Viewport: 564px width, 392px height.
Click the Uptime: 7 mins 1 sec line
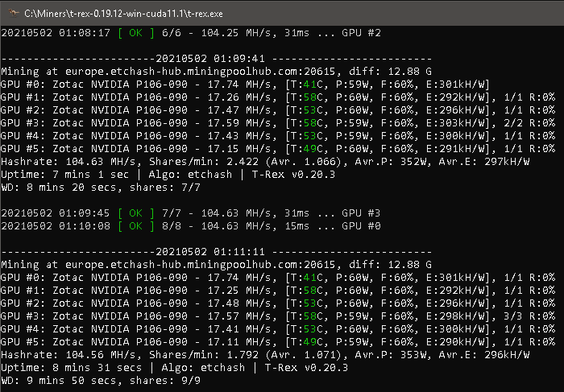pyautogui.click(x=168, y=175)
